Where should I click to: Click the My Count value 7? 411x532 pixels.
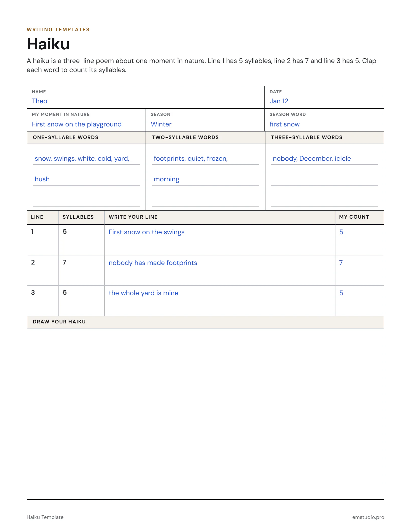pos(341,263)
